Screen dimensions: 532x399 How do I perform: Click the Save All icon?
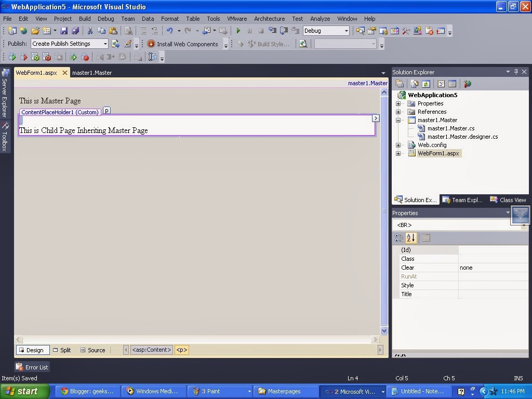pyautogui.click(x=75, y=31)
